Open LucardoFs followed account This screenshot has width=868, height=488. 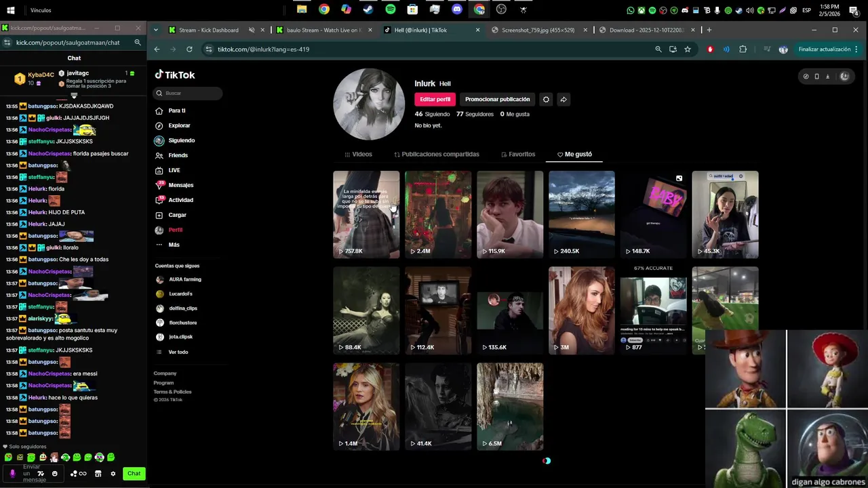point(174,293)
